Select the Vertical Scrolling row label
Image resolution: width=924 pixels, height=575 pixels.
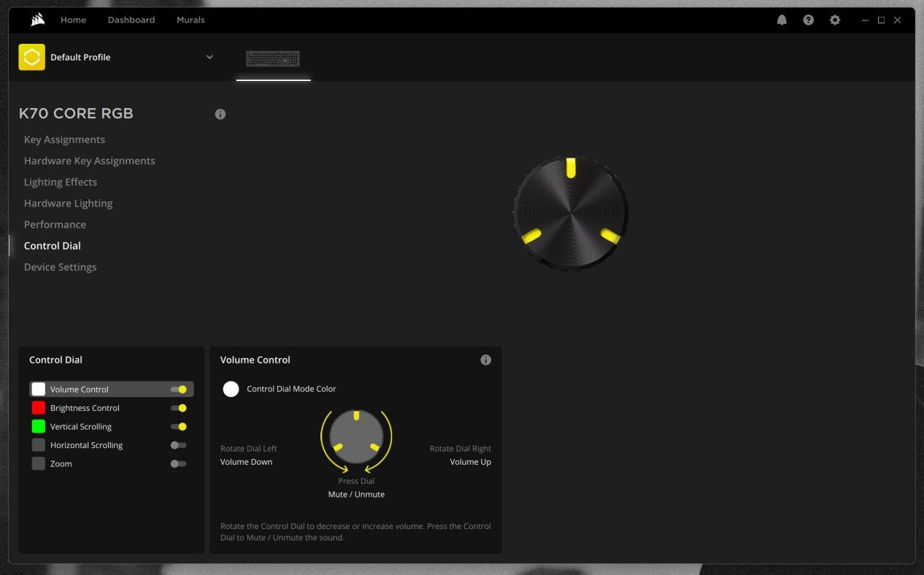(81, 426)
